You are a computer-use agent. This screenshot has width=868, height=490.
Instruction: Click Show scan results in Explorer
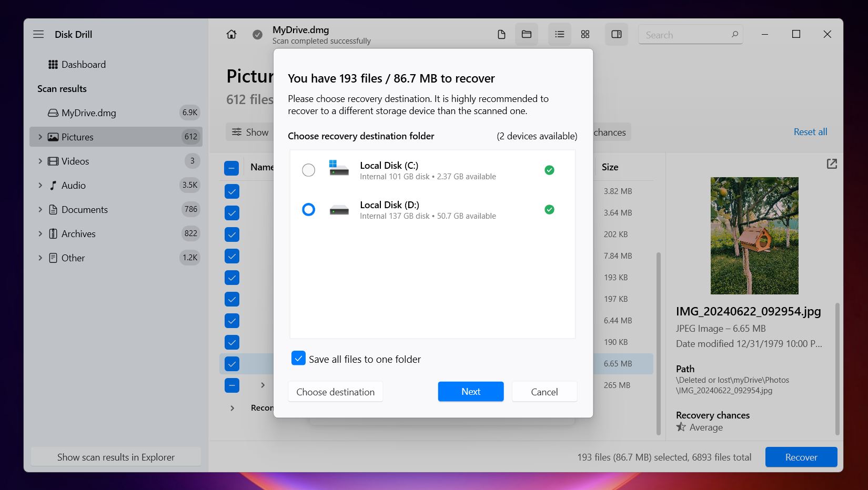116,457
